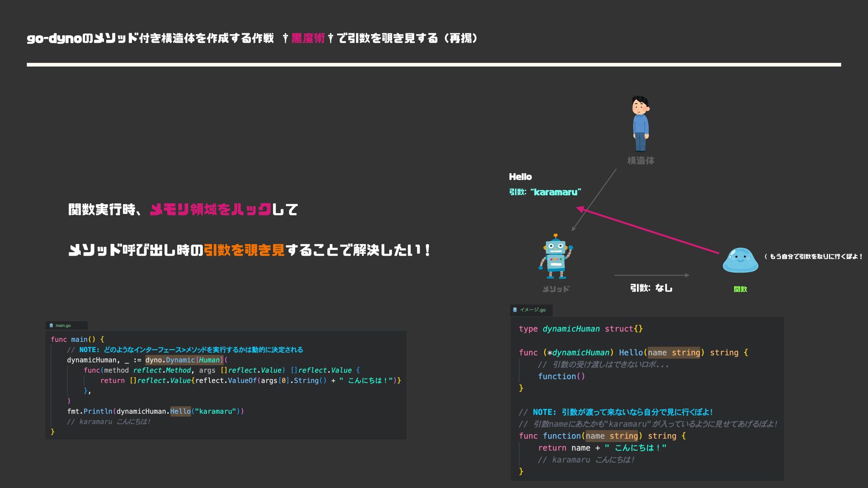
Task: Click the cyan 引数: "karamaru" text
Action: pos(545,192)
